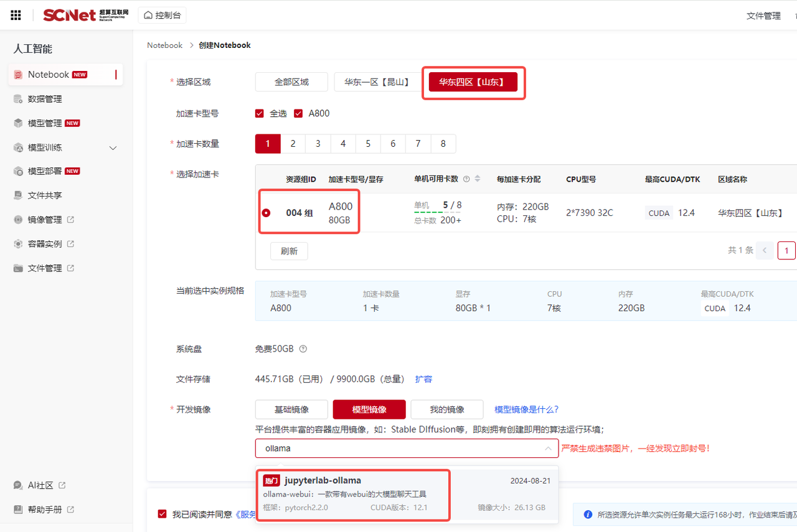Click the sort arrows on 单机可用卡数 column
This screenshot has height=532, width=797.
[x=478, y=179]
